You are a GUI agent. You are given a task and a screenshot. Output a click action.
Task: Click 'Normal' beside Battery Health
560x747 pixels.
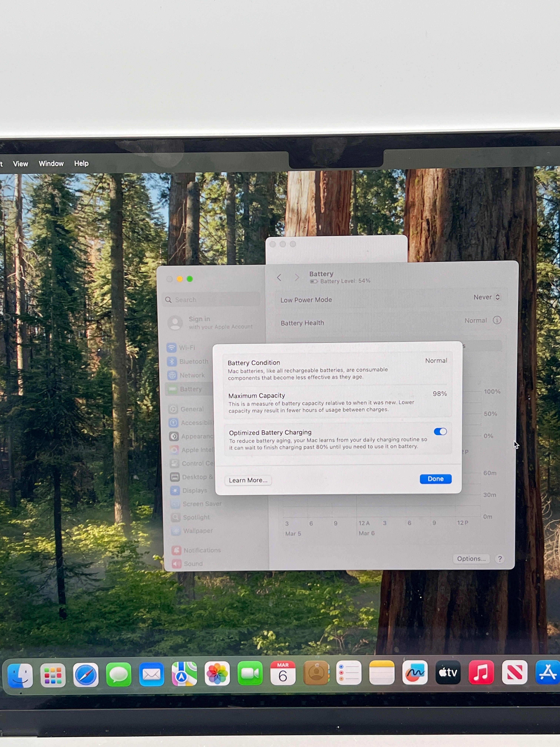(x=476, y=321)
